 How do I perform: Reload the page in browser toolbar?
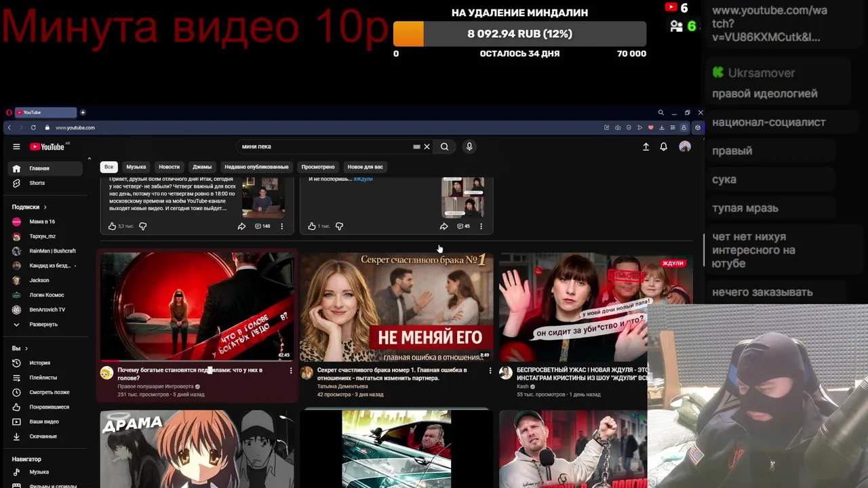[33, 127]
